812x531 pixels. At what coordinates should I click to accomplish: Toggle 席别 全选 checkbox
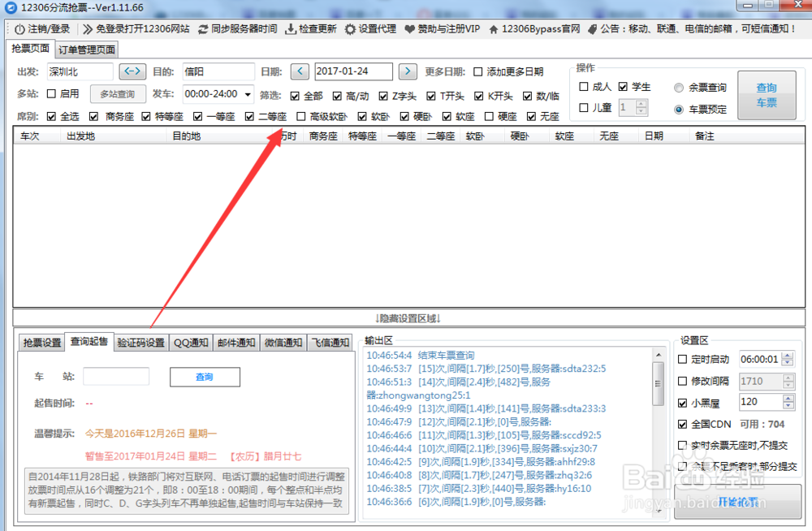(x=50, y=117)
